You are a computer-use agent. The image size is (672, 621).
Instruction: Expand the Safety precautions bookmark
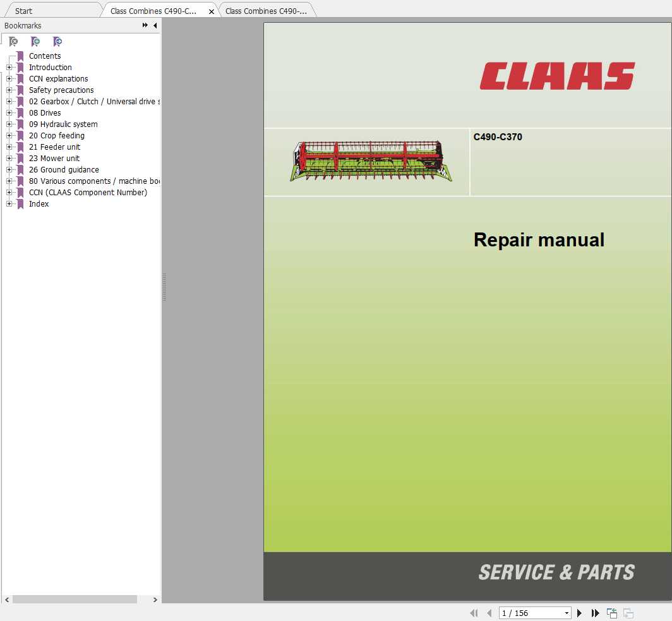pos(9,90)
